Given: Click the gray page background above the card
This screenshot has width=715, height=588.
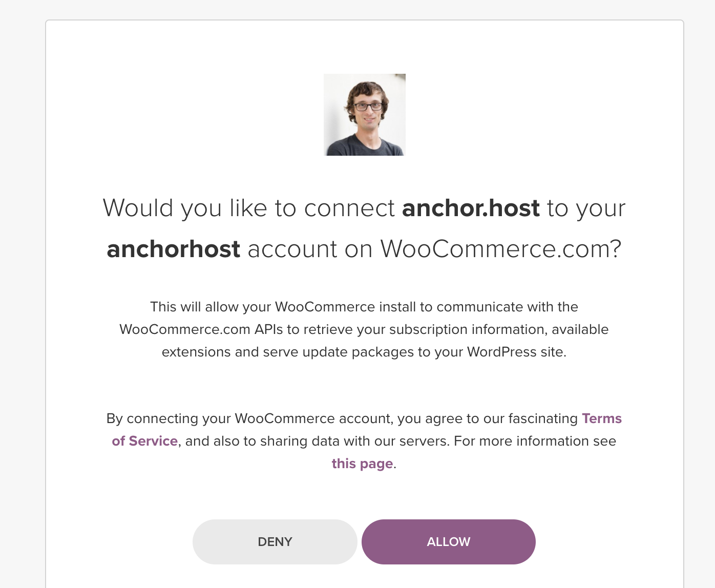Looking at the screenshot, I should point(357,9).
